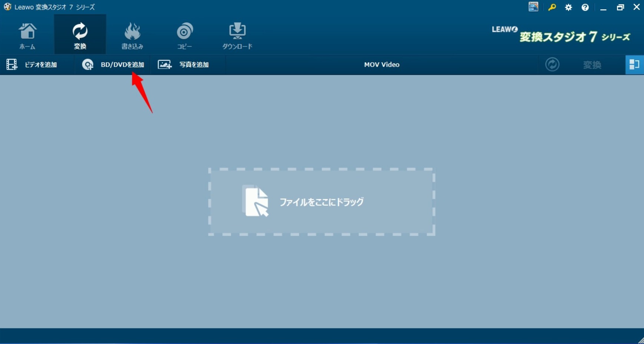Open help with the question mark icon
644x344 pixels.
tap(585, 7)
